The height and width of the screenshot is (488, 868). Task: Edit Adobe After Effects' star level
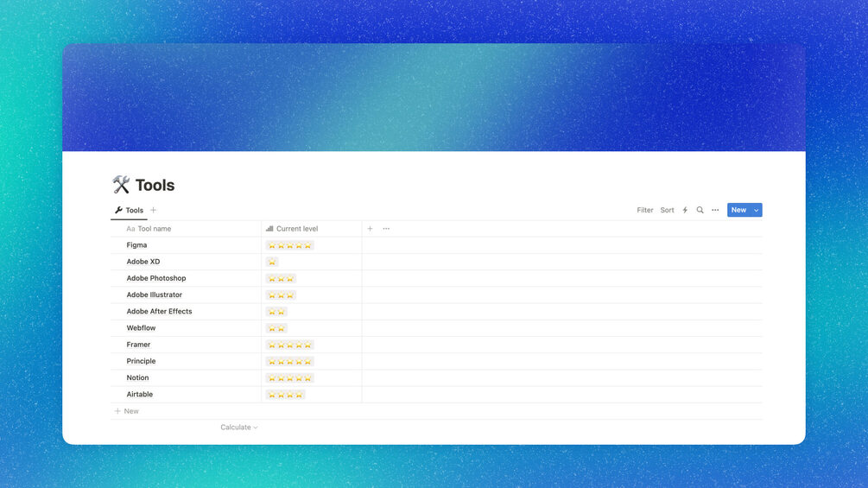276,312
